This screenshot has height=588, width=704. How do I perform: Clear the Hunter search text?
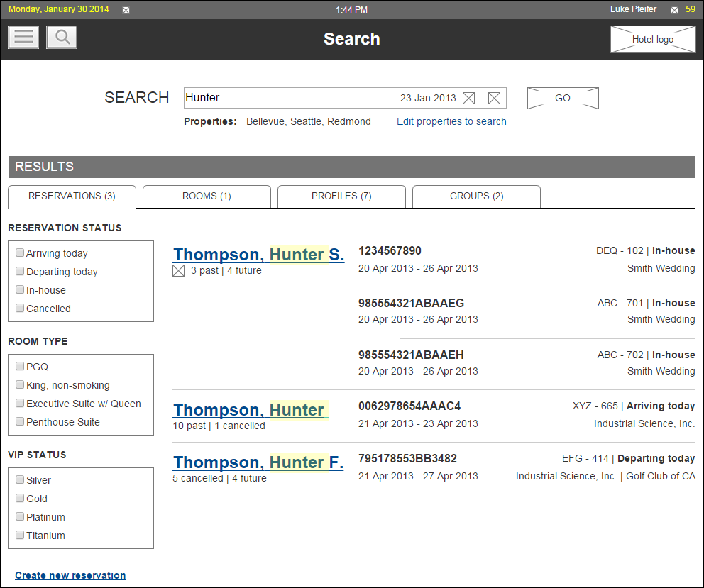[494, 98]
